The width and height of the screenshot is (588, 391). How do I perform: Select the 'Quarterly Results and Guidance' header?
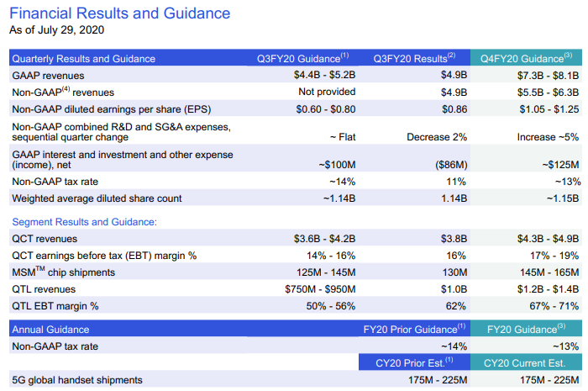coord(82,59)
